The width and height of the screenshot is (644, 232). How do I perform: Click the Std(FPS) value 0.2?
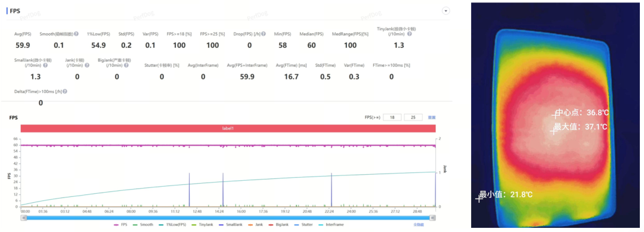point(126,45)
